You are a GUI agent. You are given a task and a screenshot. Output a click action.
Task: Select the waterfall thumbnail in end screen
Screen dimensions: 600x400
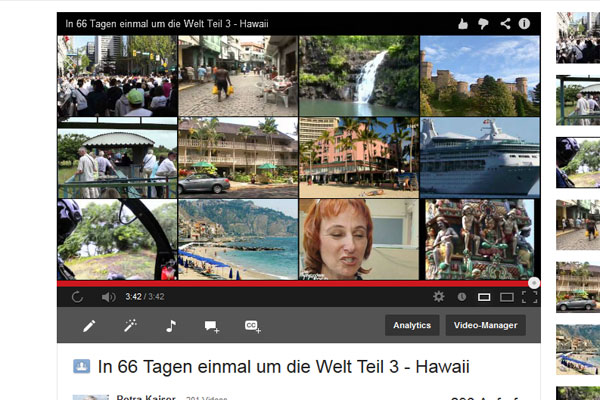coord(359,76)
